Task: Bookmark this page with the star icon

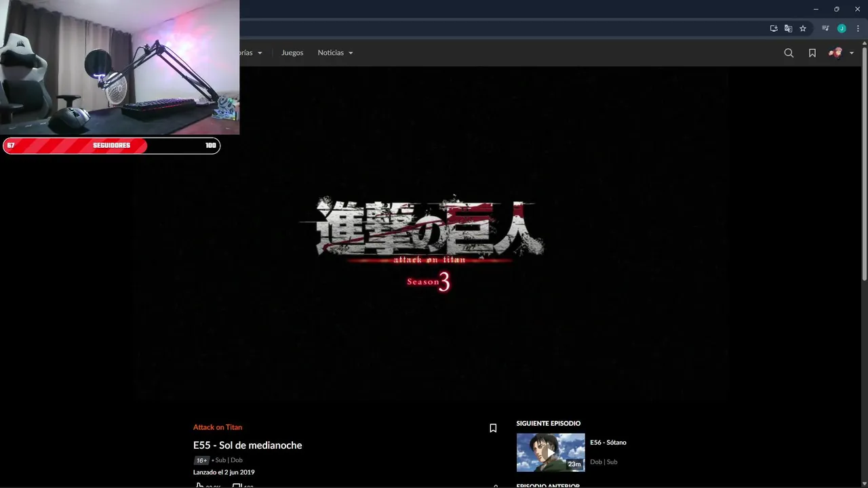Action: pyautogui.click(x=803, y=28)
